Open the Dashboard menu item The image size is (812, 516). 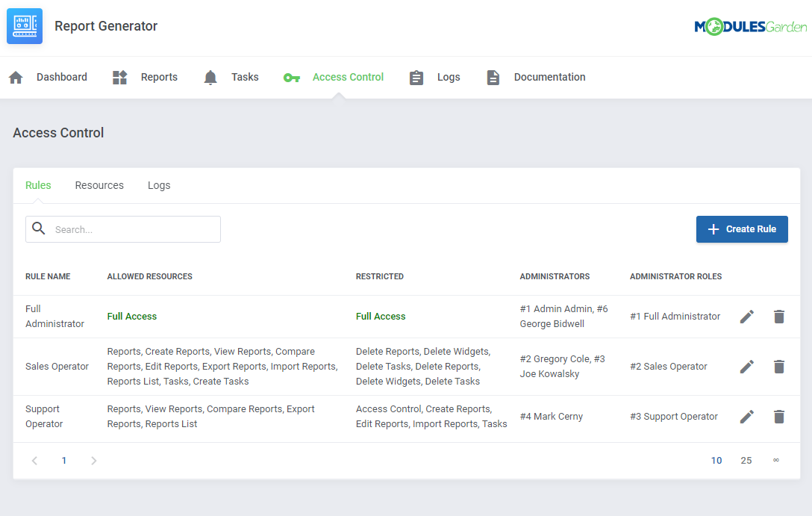tap(62, 77)
